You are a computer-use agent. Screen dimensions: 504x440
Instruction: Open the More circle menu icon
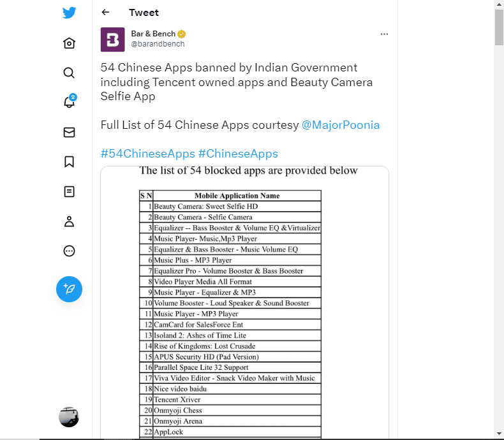tap(69, 251)
